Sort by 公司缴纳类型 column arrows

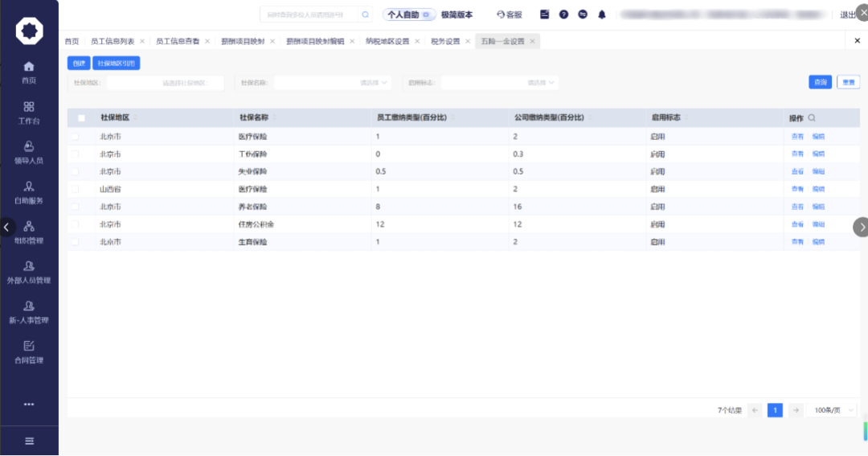coord(590,117)
